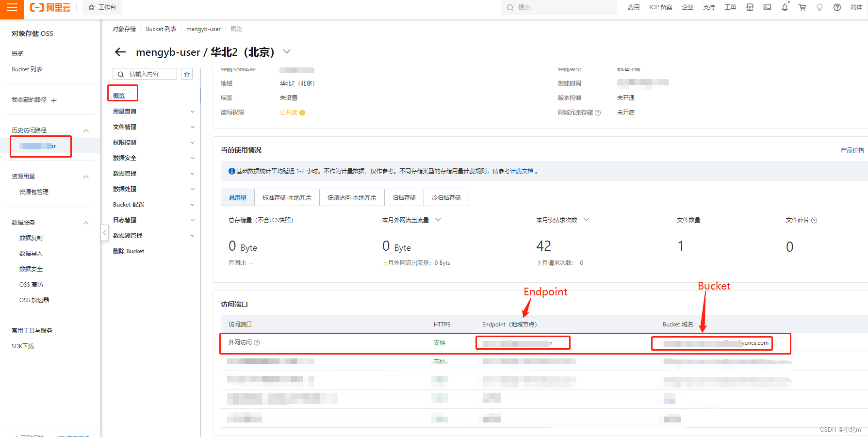
Task: Open 数据导入 in sidebar
Action: click(31, 254)
